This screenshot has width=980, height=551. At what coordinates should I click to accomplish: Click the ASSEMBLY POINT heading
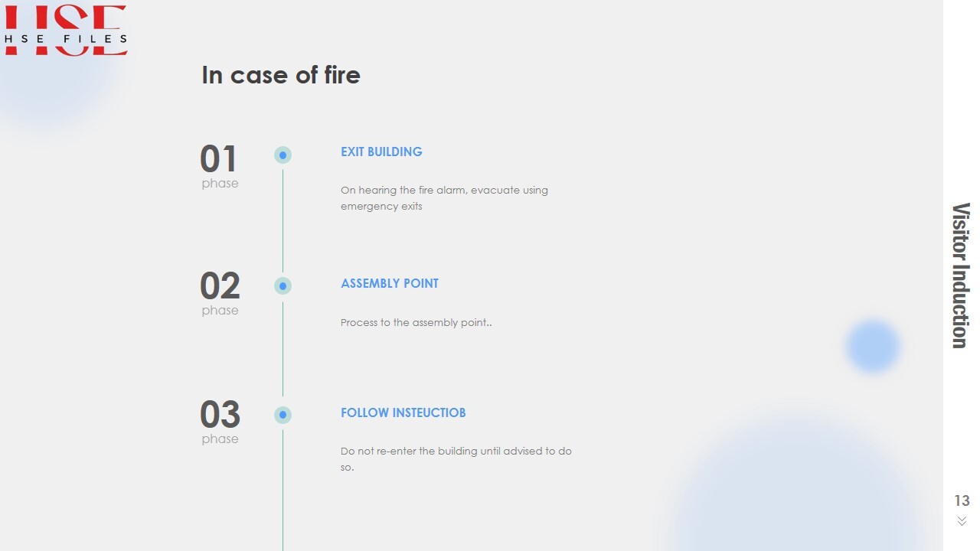pyautogui.click(x=390, y=283)
